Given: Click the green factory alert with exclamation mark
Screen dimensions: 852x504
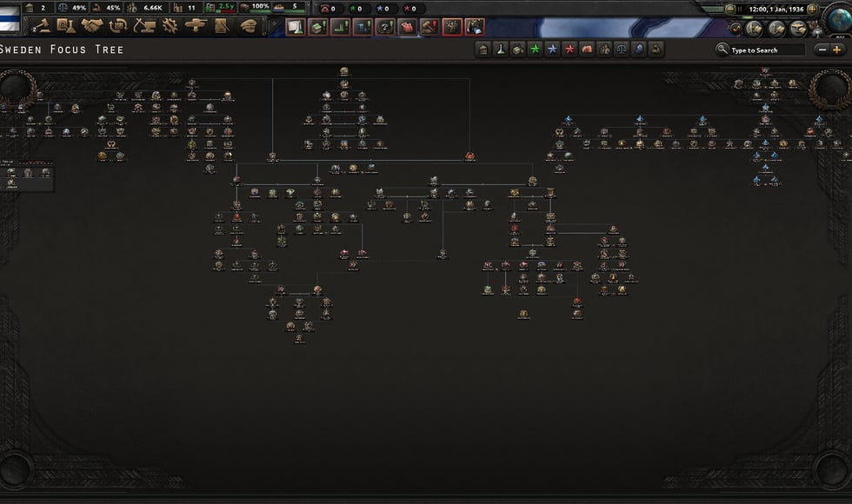Looking at the screenshot, I should tap(340, 27).
